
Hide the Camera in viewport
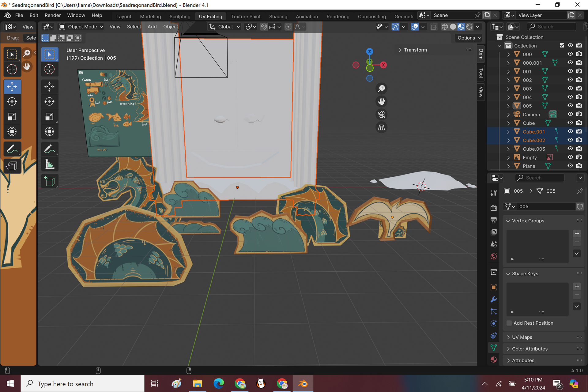tap(570, 114)
